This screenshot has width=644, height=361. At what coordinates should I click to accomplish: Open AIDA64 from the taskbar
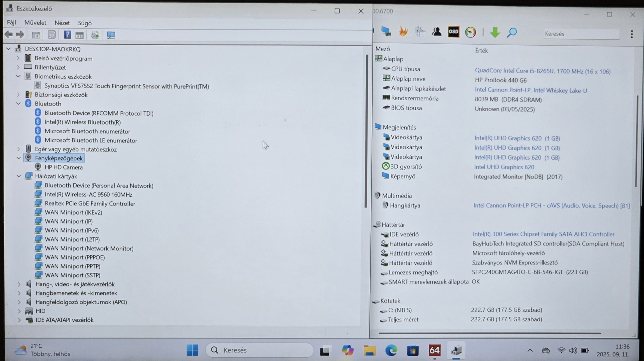[x=434, y=350]
